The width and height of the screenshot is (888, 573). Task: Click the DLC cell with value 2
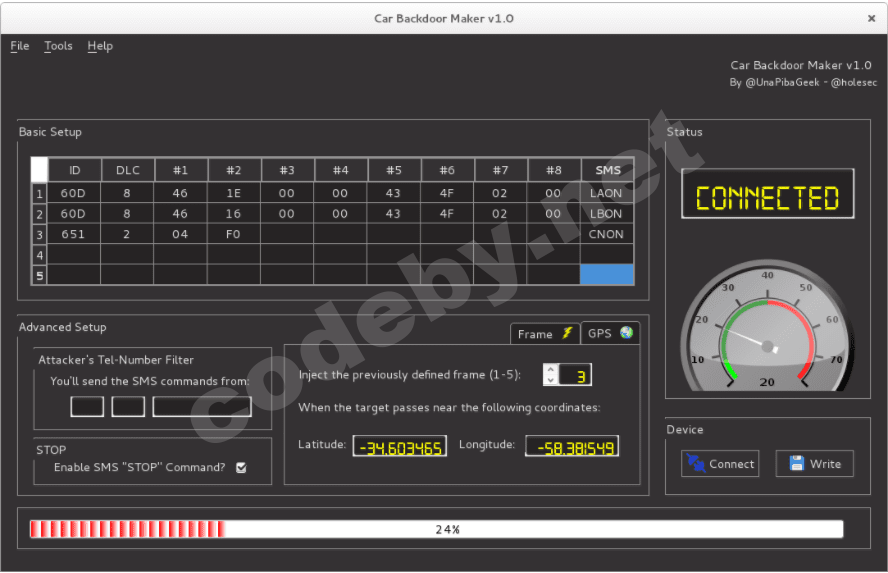pos(127,234)
